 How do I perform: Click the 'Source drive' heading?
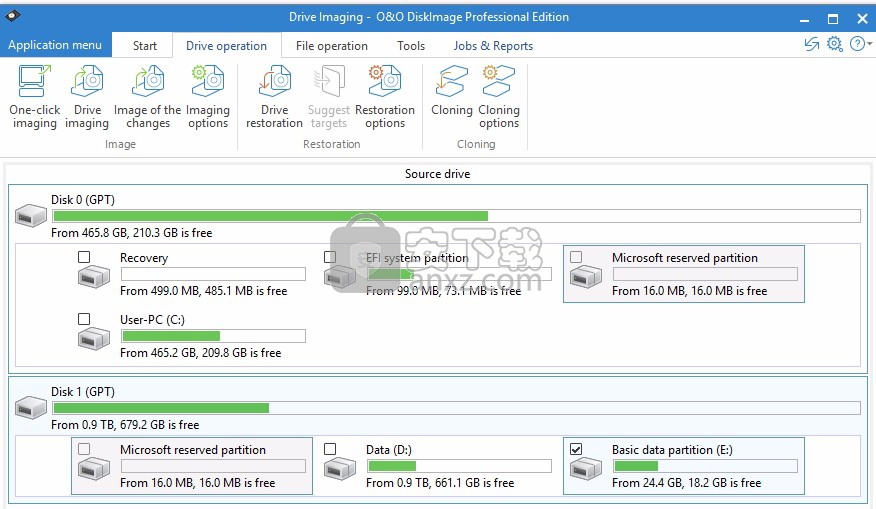click(x=437, y=174)
